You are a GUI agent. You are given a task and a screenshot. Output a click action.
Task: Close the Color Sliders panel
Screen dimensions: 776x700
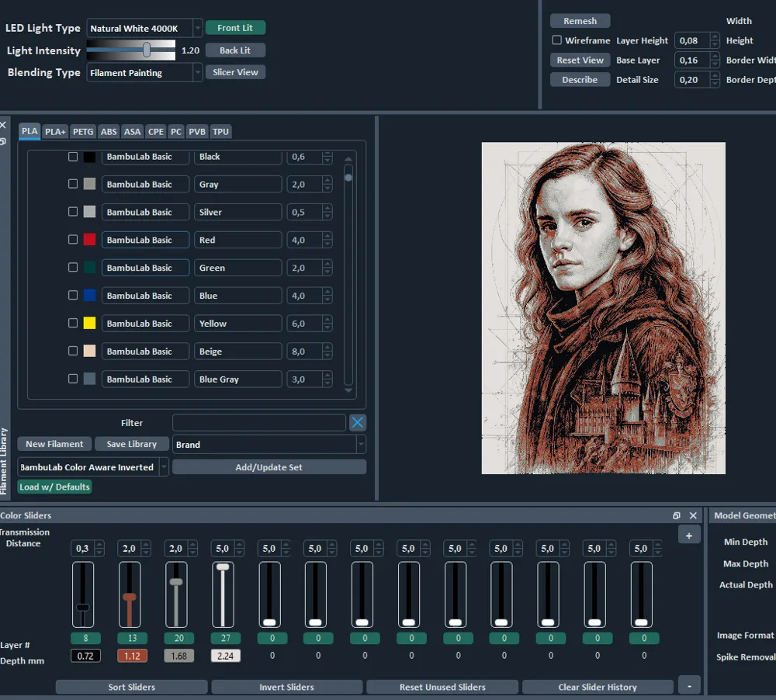pyautogui.click(x=693, y=515)
